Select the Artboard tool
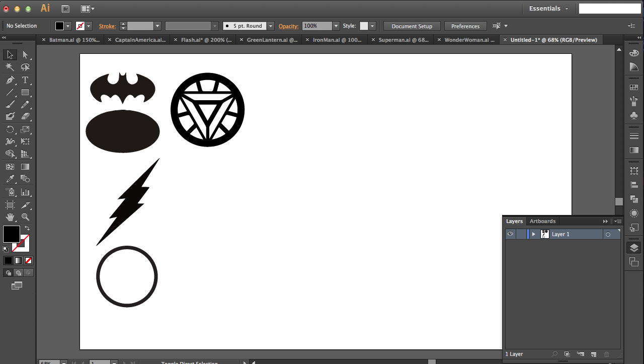The image size is (644, 364). click(10, 205)
